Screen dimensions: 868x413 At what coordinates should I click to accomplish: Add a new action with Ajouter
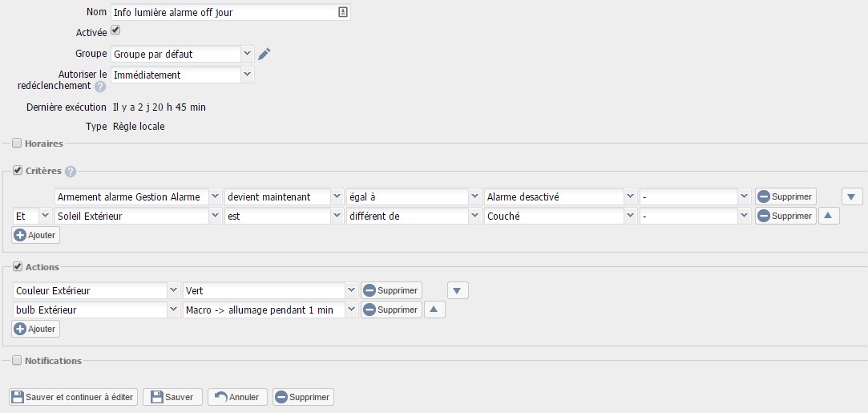point(36,329)
